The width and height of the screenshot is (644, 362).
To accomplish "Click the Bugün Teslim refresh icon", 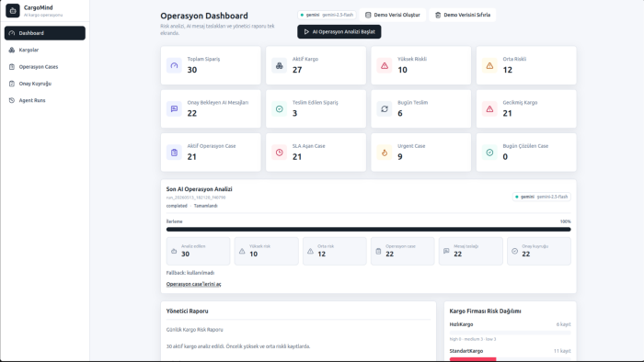I will [385, 109].
